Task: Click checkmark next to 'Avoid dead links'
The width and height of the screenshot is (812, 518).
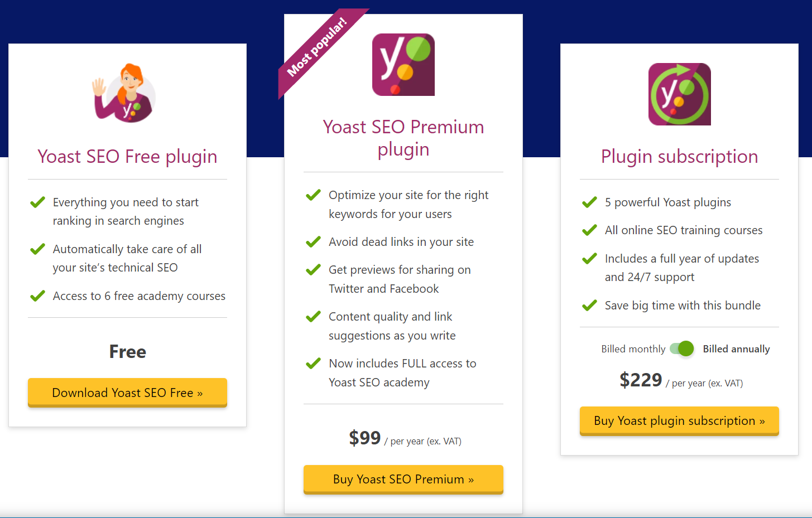Action: pyautogui.click(x=313, y=242)
